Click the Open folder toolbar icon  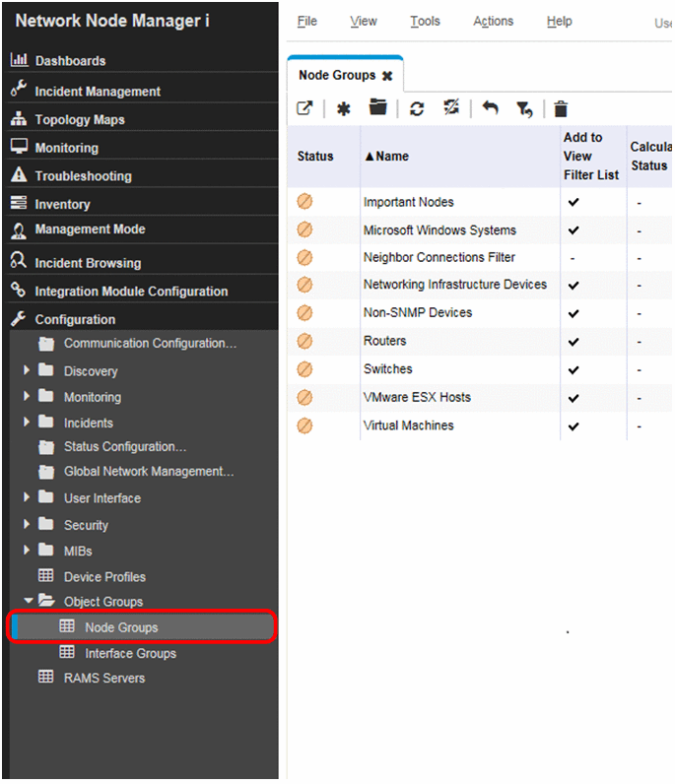point(377,108)
